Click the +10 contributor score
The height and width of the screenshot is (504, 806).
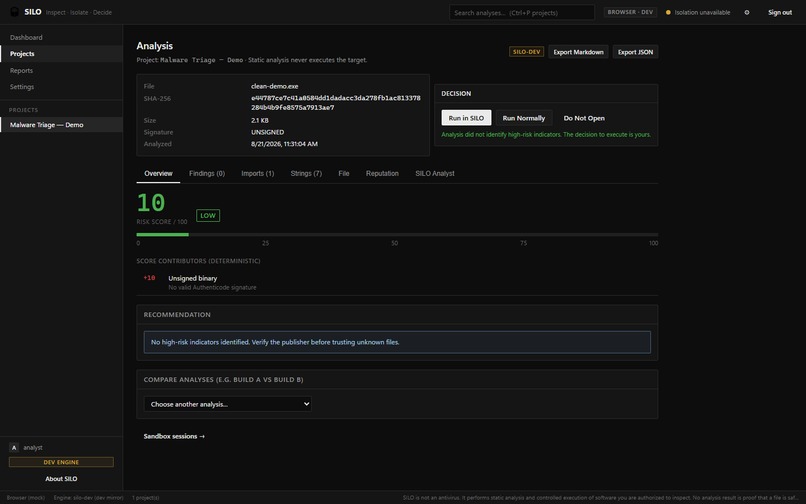[149, 278]
